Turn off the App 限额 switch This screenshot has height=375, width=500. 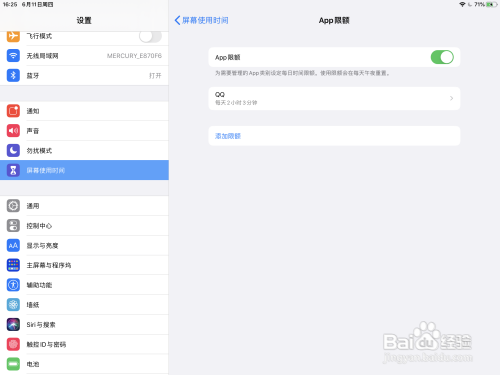tap(442, 57)
